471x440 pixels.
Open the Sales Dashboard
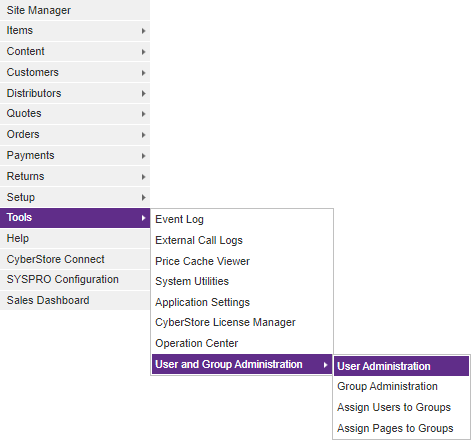(75, 300)
